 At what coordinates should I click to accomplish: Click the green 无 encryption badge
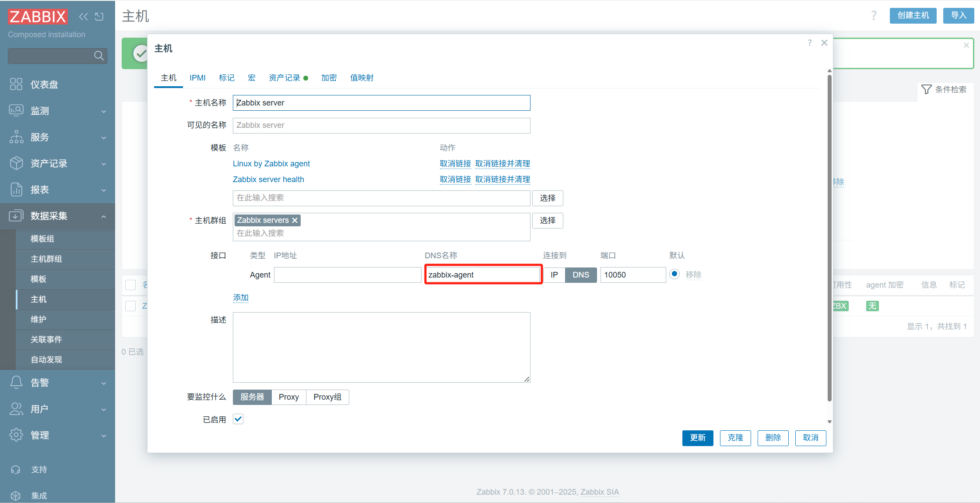point(872,306)
